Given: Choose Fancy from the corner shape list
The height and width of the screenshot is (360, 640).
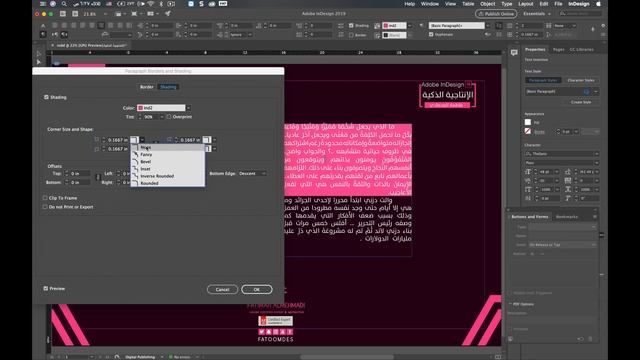Looking at the screenshot, I should [x=167, y=155].
